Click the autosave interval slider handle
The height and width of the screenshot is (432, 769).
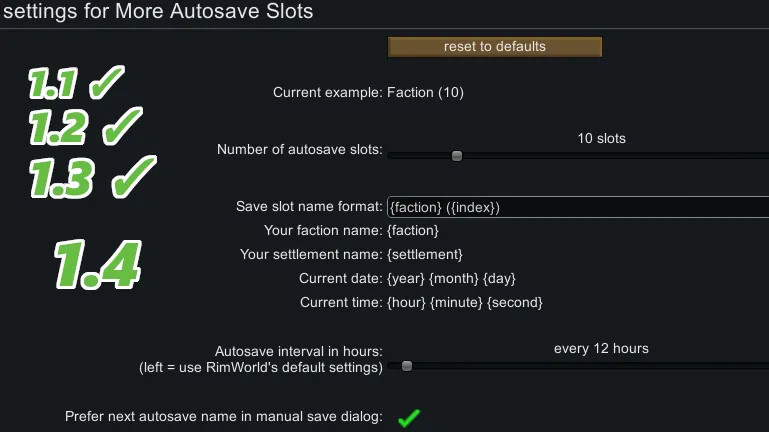(407, 366)
